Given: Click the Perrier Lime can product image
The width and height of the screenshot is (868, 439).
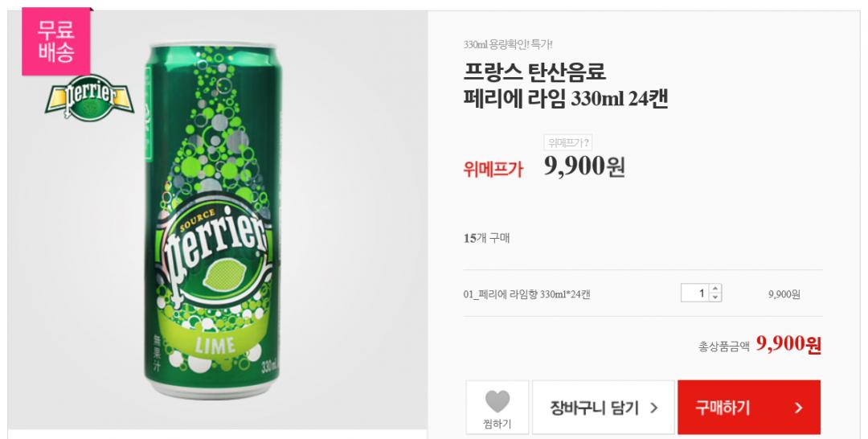Looking at the screenshot, I should 213,221.
